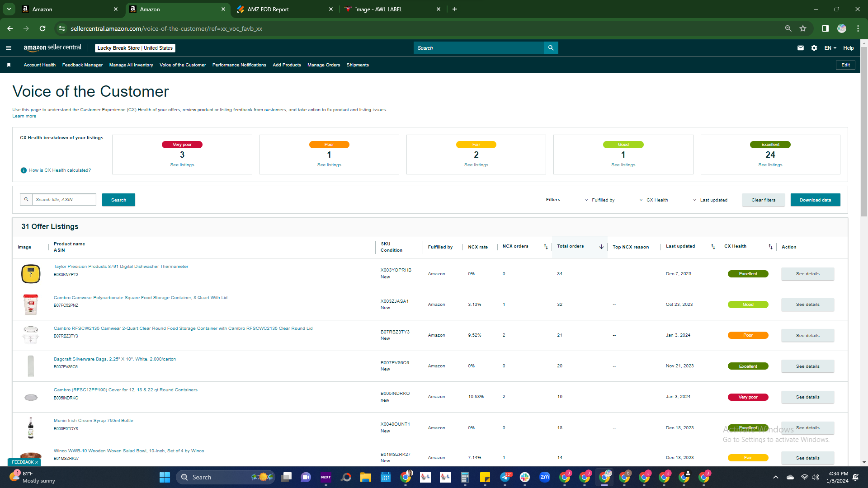868x488 pixels.
Task: Click the Lucky Break Store account switcher
Action: click(x=135, y=48)
